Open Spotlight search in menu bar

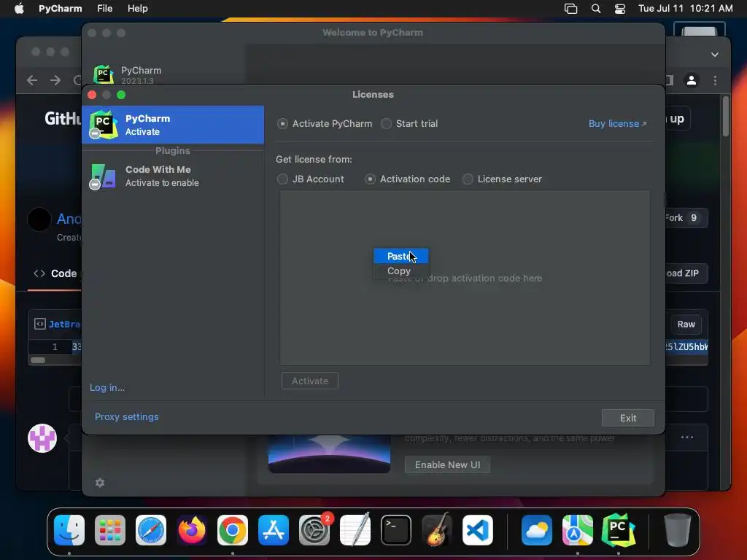pyautogui.click(x=596, y=9)
